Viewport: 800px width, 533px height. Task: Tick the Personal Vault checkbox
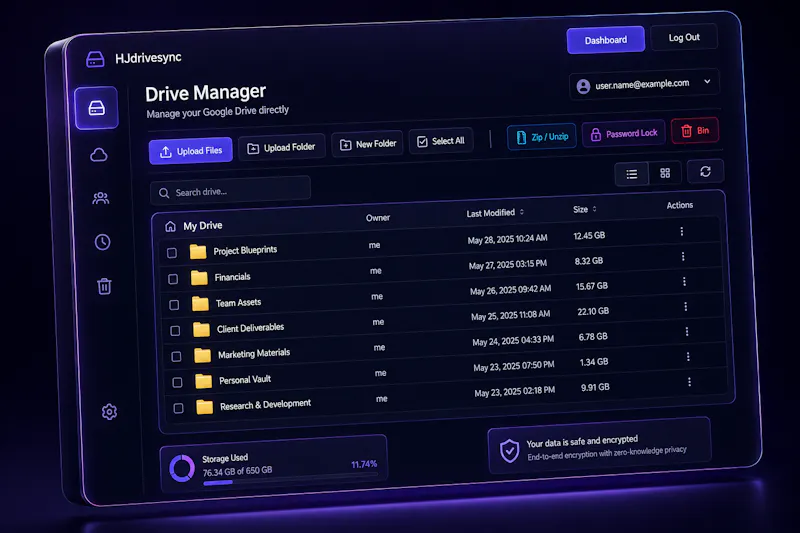[177, 383]
